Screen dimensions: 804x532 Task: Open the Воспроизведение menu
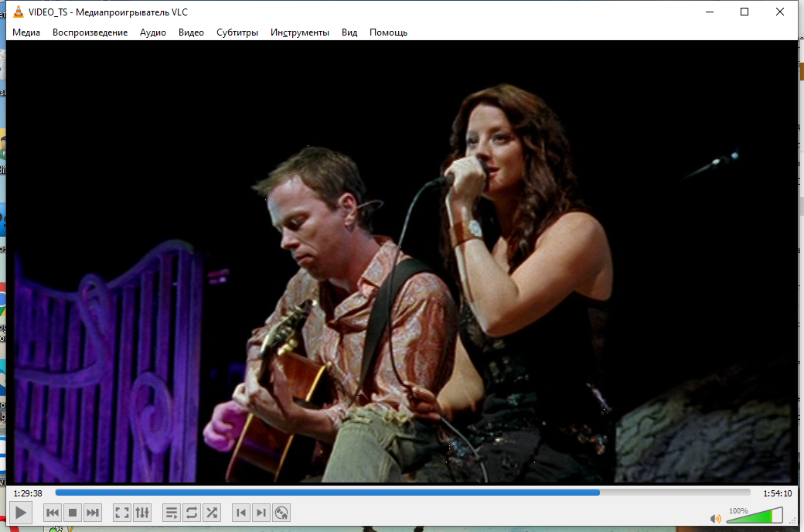pyautogui.click(x=90, y=32)
